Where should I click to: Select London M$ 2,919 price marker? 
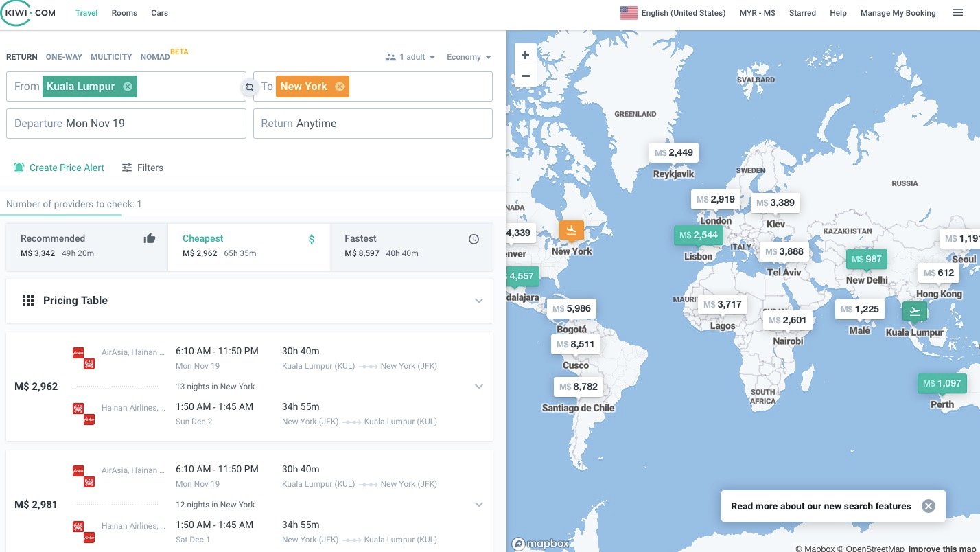coord(716,199)
